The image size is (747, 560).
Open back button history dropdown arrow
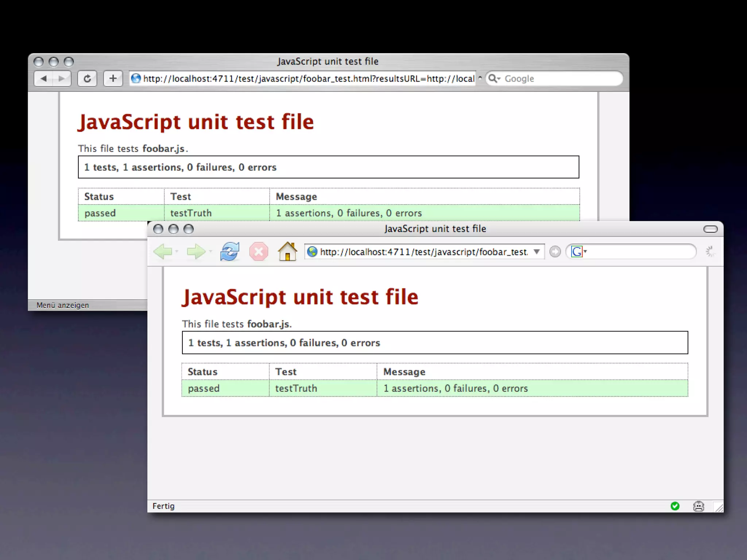pyautogui.click(x=177, y=252)
